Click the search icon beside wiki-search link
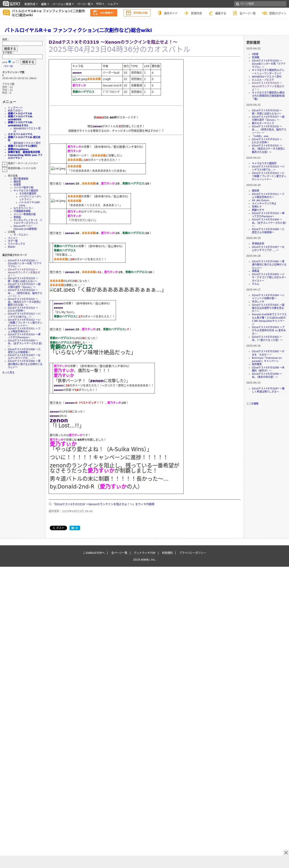The width and height of the screenshot is (289, 868). [50, 504]
